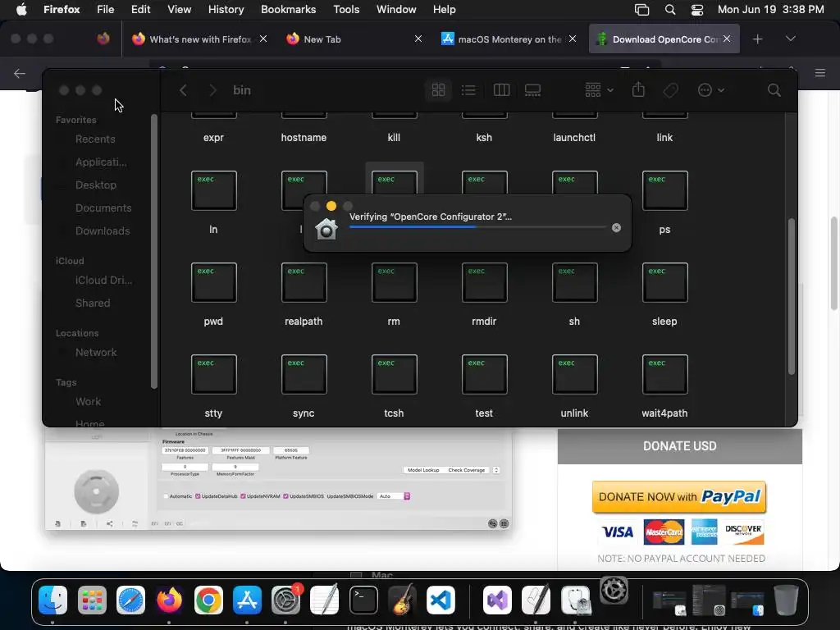Switch Finder to gallery view
This screenshot has height=630, width=840.
532,90
